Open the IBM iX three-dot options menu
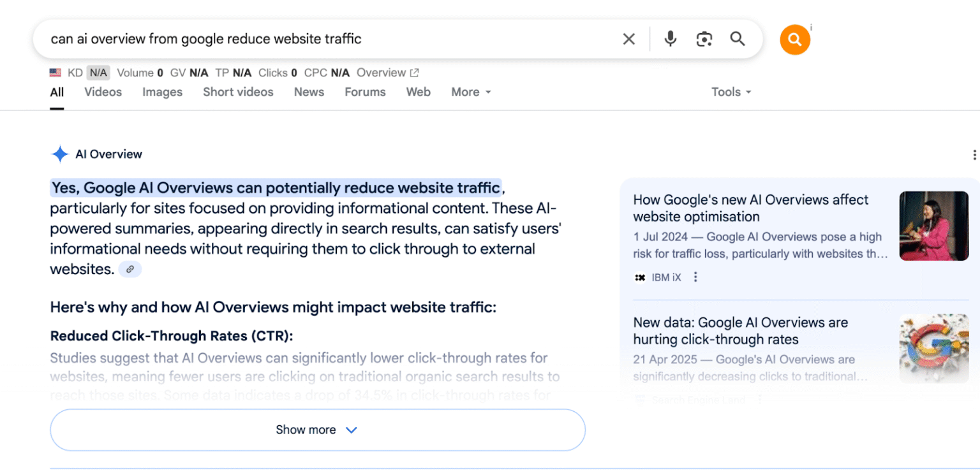The height and width of the screenshot is (473, 980). [695, 277]
